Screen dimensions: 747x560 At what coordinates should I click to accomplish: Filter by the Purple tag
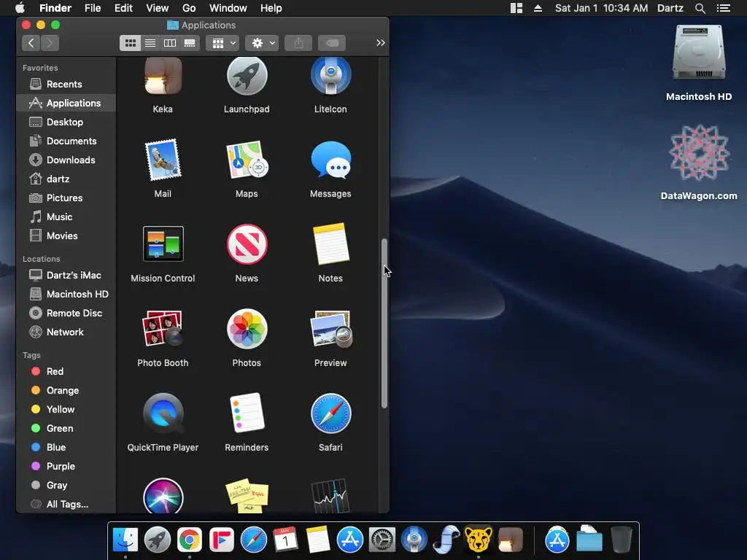(x=66, y=466)
